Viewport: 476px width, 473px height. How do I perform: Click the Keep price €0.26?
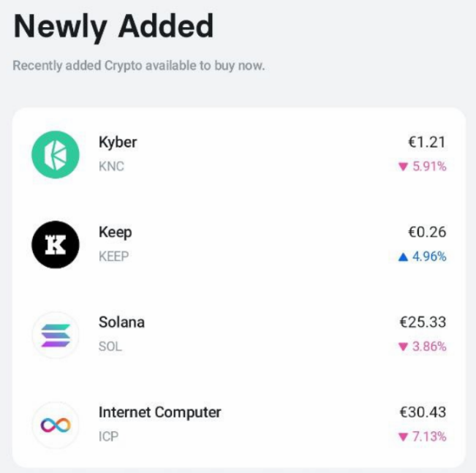426,232
